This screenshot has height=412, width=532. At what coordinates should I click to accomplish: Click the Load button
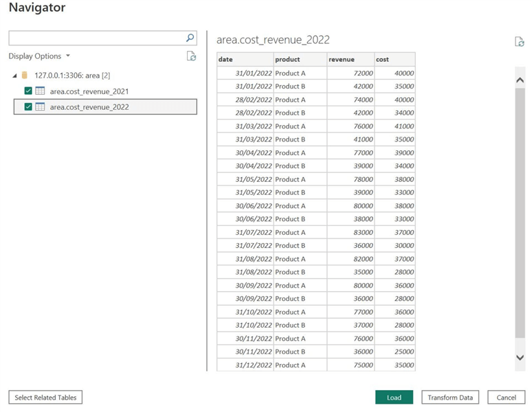[394, 398]
